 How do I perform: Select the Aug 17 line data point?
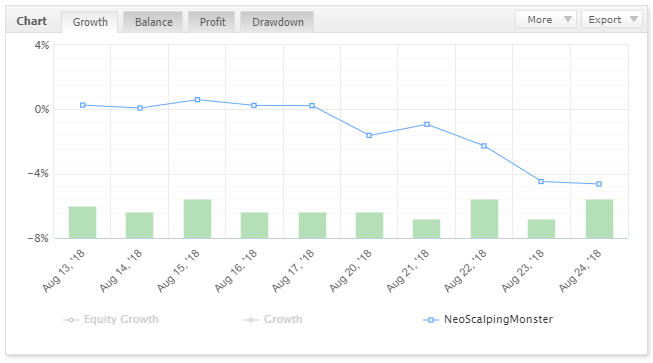click(312, 106)
